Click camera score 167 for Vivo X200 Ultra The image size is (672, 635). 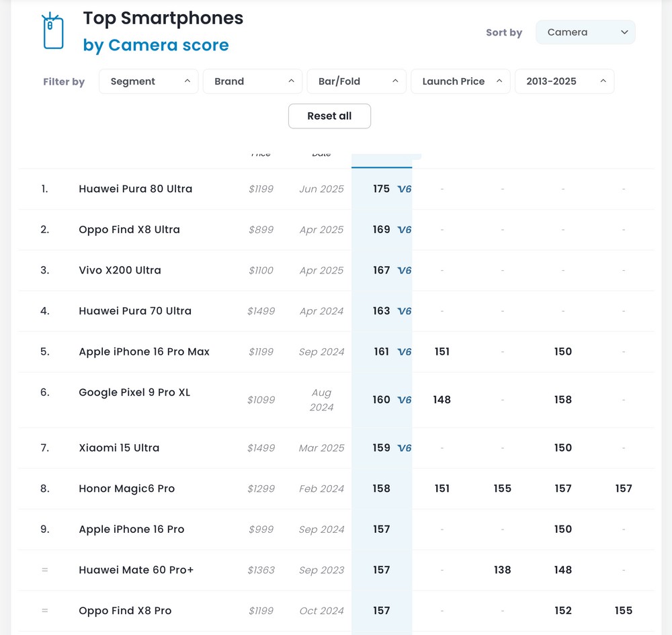382,270
